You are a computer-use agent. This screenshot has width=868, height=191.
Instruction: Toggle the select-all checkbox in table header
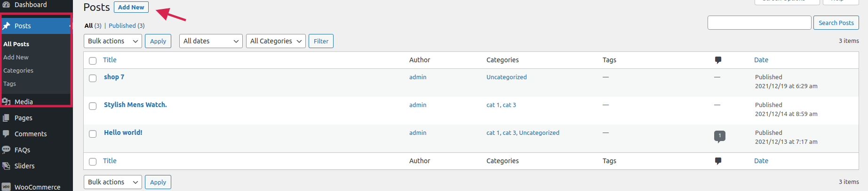pyautogui.click(x=93, y=61)
